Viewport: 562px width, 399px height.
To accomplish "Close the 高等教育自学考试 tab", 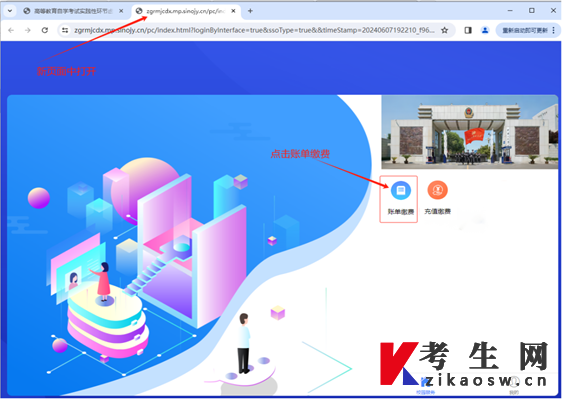I will coord(121,11).
